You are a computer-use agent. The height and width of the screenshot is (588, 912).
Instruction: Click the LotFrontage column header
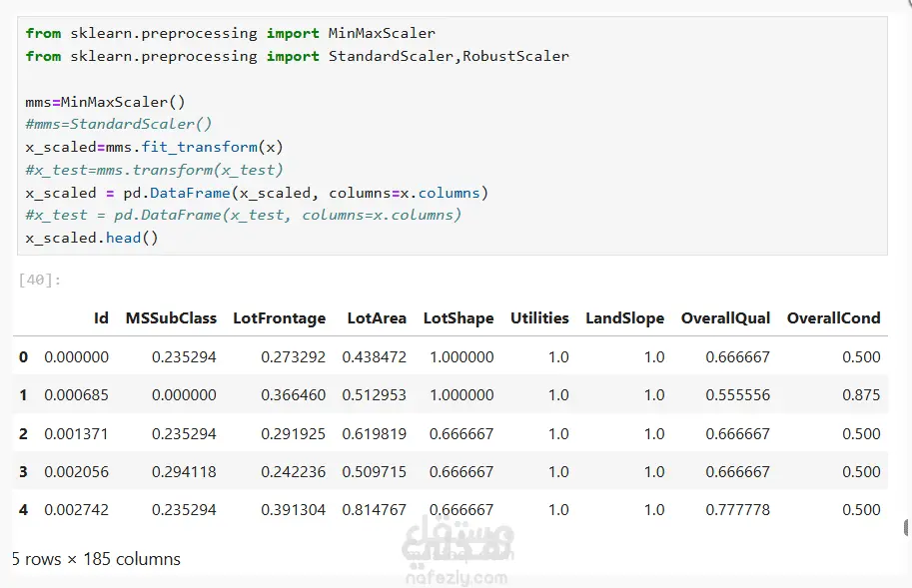click(x=279, y=318)
